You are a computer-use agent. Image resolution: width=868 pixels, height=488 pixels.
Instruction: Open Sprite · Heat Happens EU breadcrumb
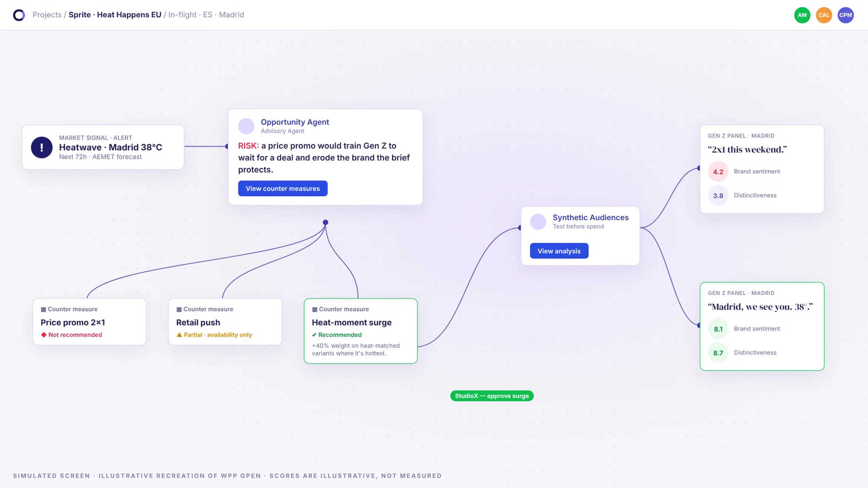(x=115, y=15)
